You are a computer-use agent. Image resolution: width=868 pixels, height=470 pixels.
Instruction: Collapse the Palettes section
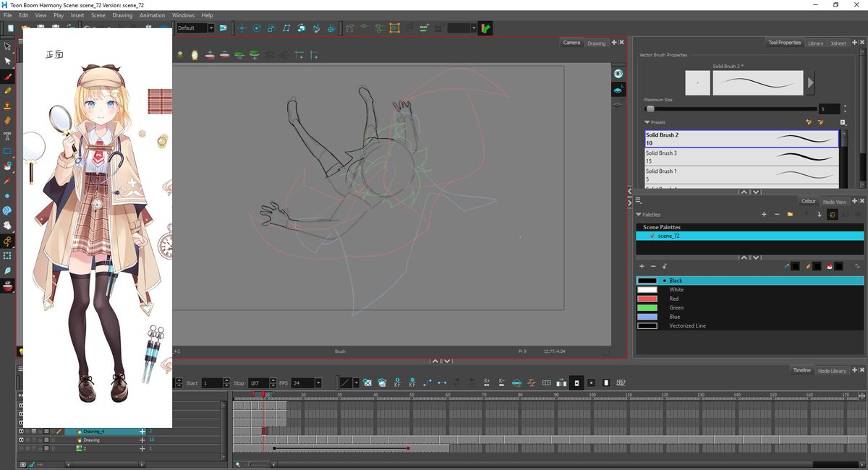point(639,215)
